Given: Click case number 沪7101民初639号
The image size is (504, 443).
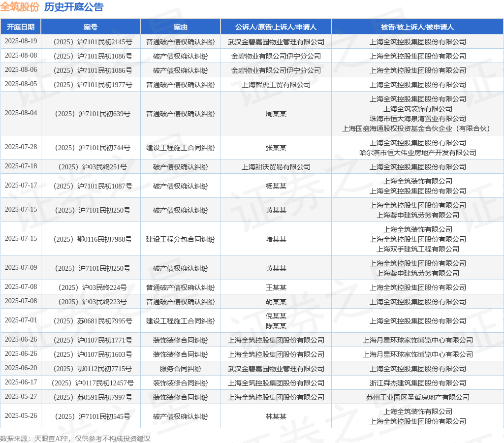Looking at the screenshot, I should tap(93, 114).
